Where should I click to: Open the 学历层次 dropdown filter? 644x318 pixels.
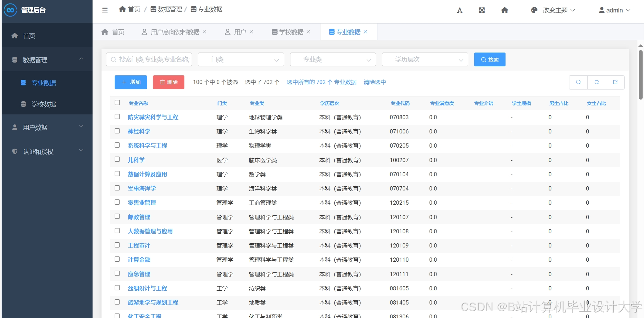425,59
